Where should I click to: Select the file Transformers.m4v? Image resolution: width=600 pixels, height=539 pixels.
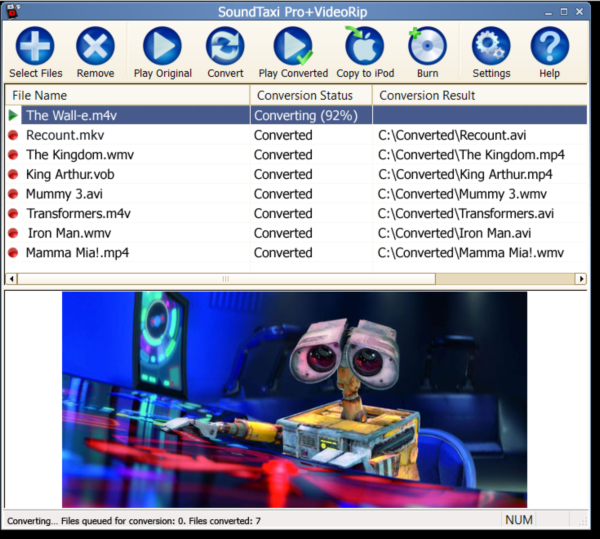coord(78,213)
